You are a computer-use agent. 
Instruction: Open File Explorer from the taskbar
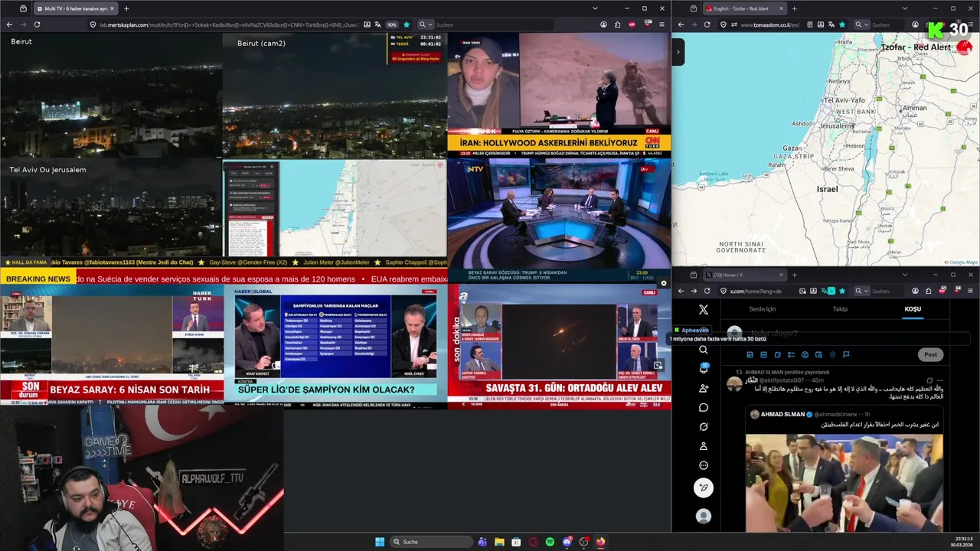(x=499, y=542)
